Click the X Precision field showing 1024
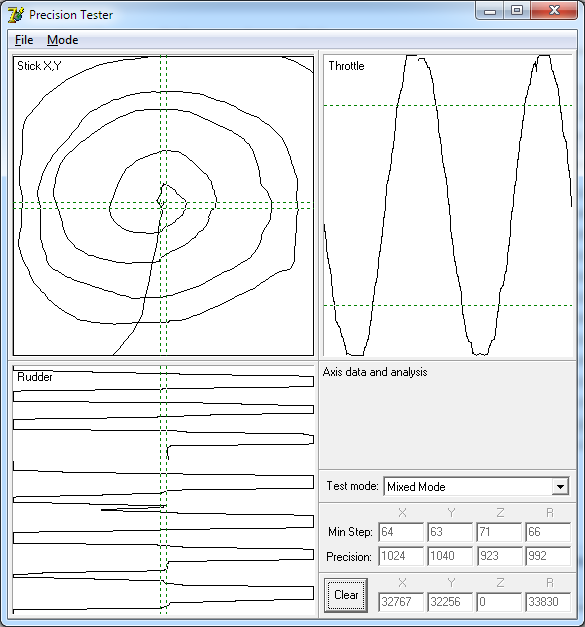The height and width of the screenshot is (627, 585). point(401,556)
